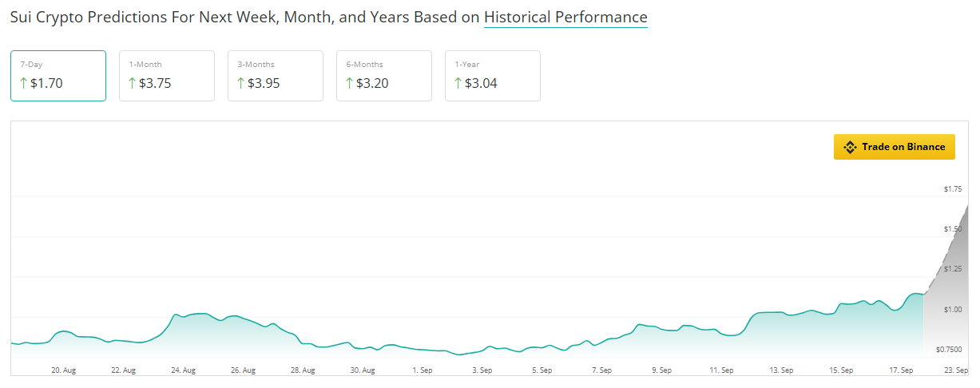Click the Binance logo icon

click(x=850, y=147)
